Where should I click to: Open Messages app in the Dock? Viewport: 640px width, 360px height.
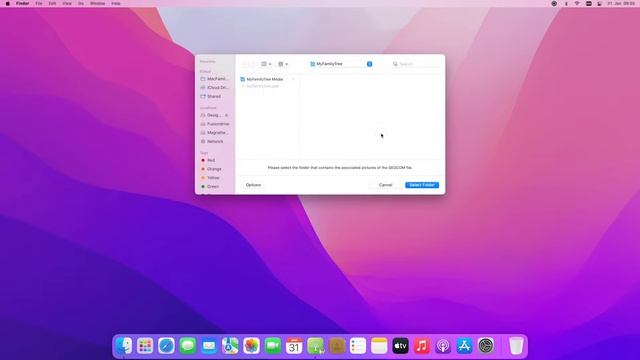click(x=188, y=346)
